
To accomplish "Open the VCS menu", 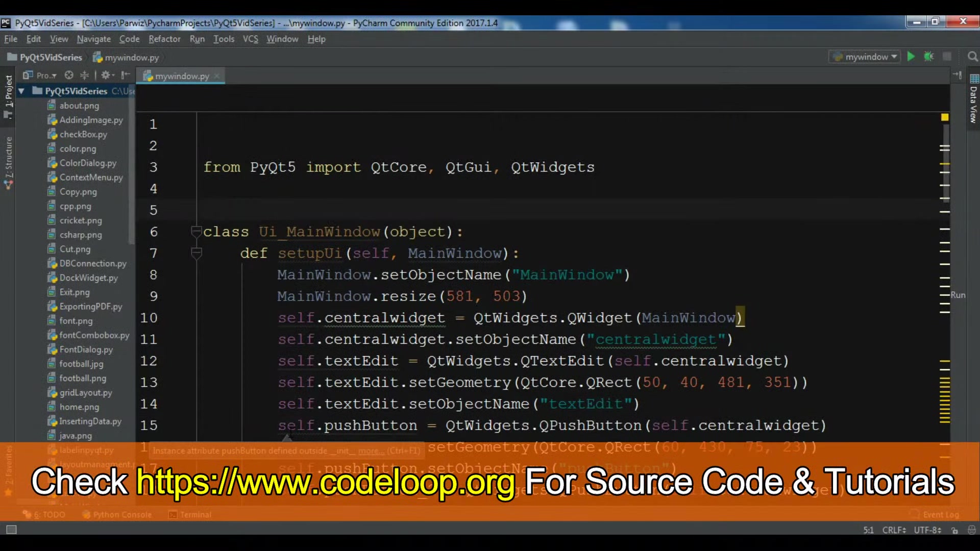I will [x=250, y=39].
